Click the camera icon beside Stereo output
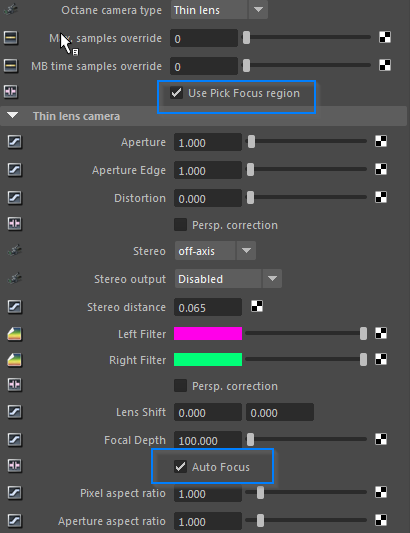410x533 pixels. (x=15, y=279)
